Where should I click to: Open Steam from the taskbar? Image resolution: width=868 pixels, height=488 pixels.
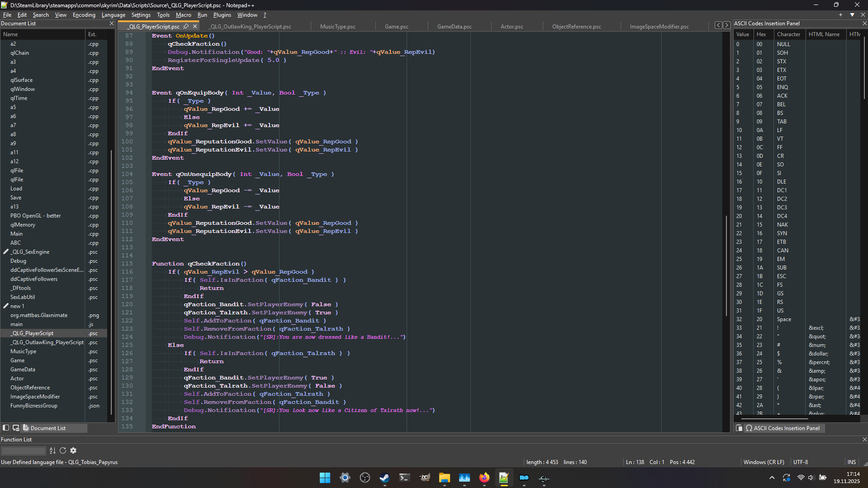click(x=384, y=478)
